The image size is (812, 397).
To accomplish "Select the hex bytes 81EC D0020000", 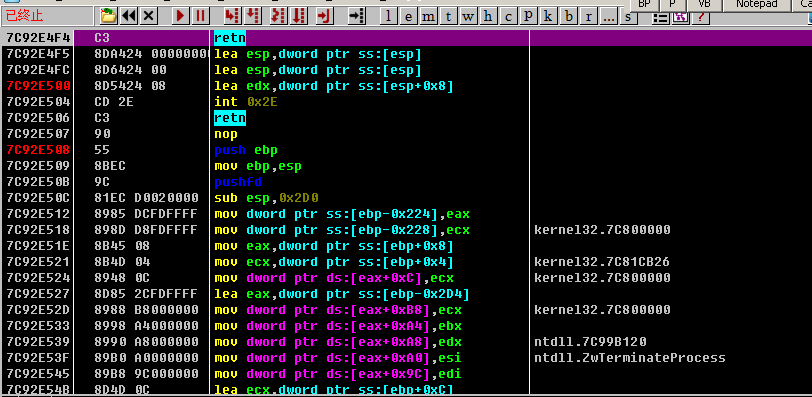I will pyautogui.click(x=147, y=198).
